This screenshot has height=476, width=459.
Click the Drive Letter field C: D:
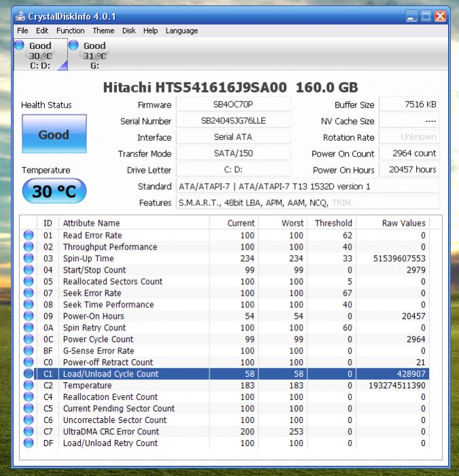233,169
